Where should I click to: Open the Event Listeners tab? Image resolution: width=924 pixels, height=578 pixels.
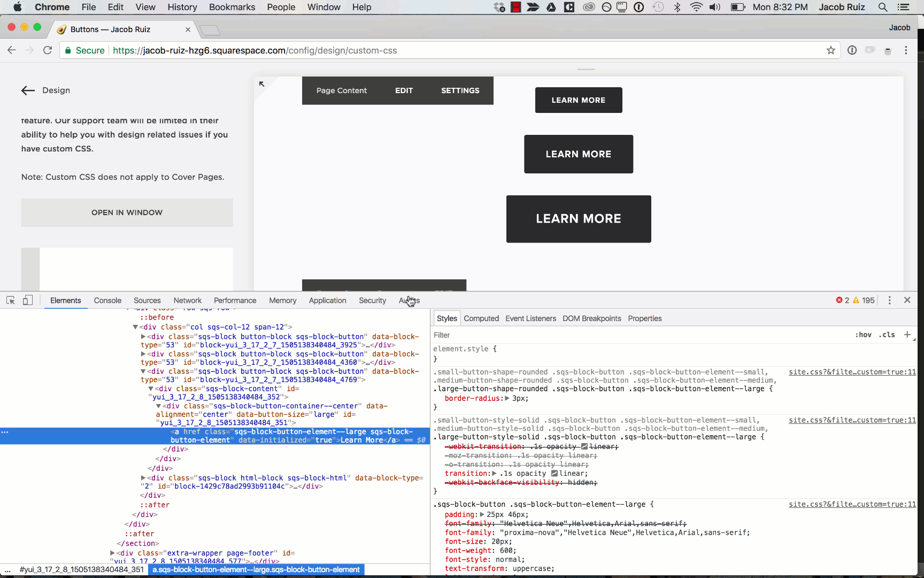tap(530, 318)
